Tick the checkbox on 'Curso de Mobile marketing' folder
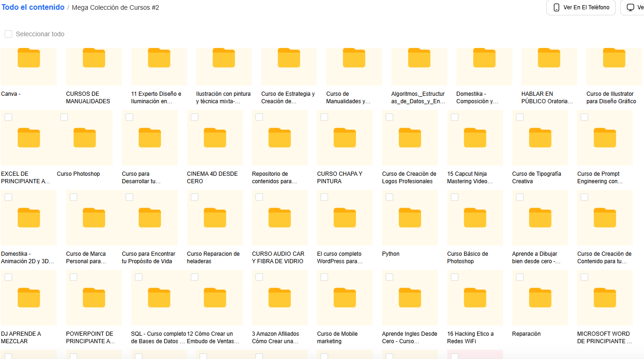The image size is (644, 359). [324, 277]
